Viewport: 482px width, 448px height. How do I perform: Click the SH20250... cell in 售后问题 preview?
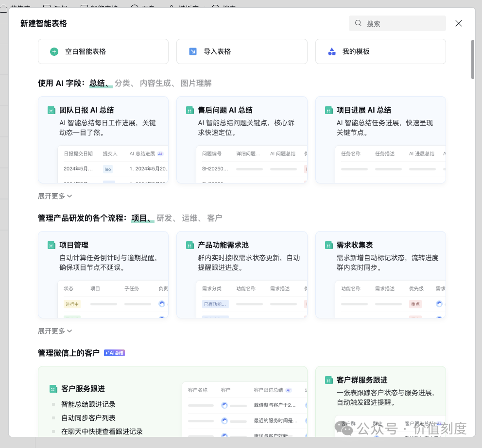215,169
